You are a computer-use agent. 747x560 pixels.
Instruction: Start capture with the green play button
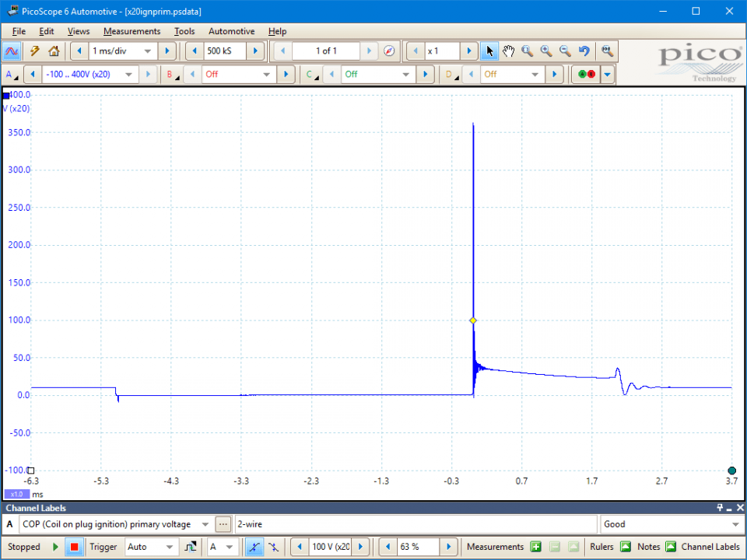point(55,547)
